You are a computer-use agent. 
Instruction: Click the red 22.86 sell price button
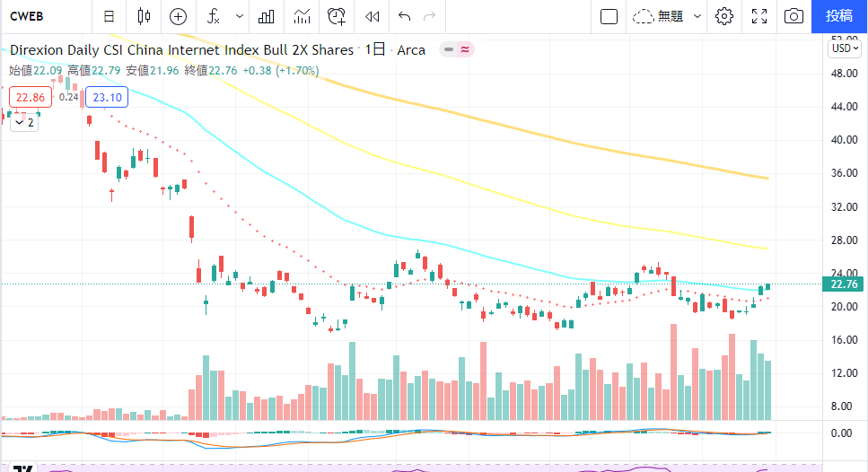coord(31,98)
